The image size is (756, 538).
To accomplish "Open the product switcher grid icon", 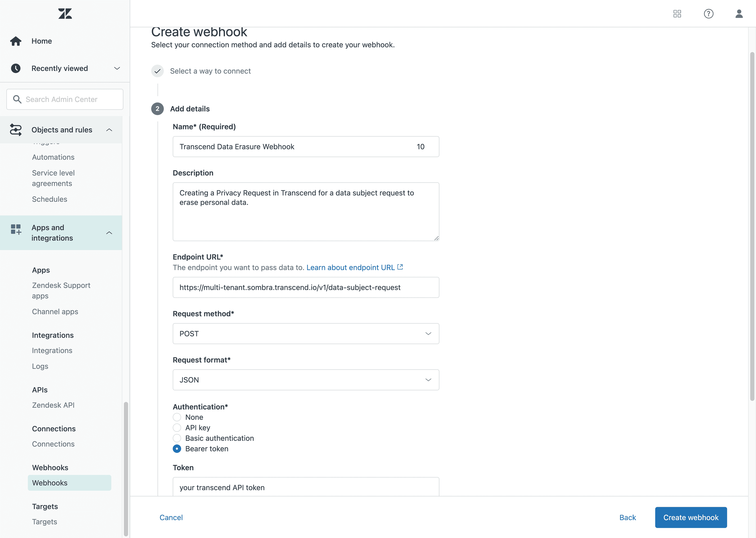I will pyautogui.click(x=677, y=14).
